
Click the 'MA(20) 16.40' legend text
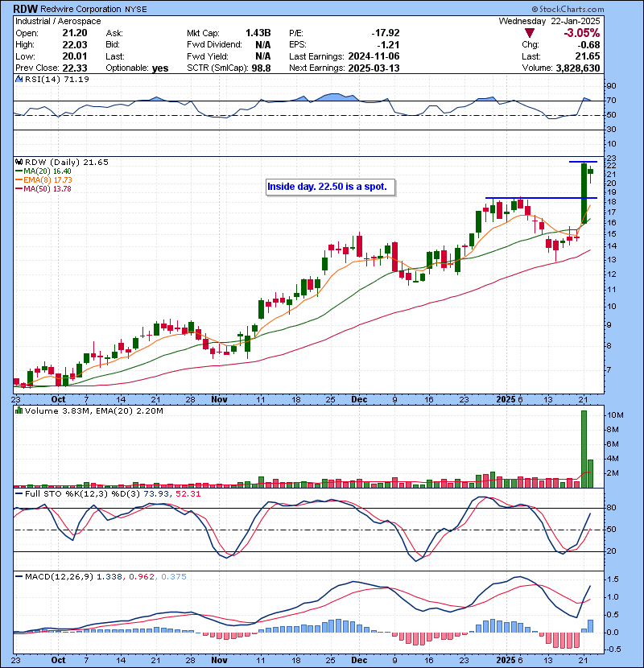(47, 171)
